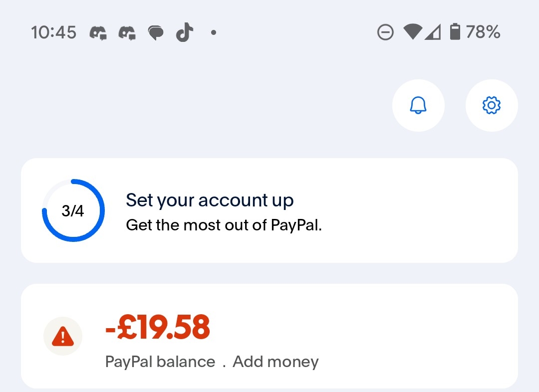Tap the "PayPal balance" label
Screen dimensions: 539x392
160,362
